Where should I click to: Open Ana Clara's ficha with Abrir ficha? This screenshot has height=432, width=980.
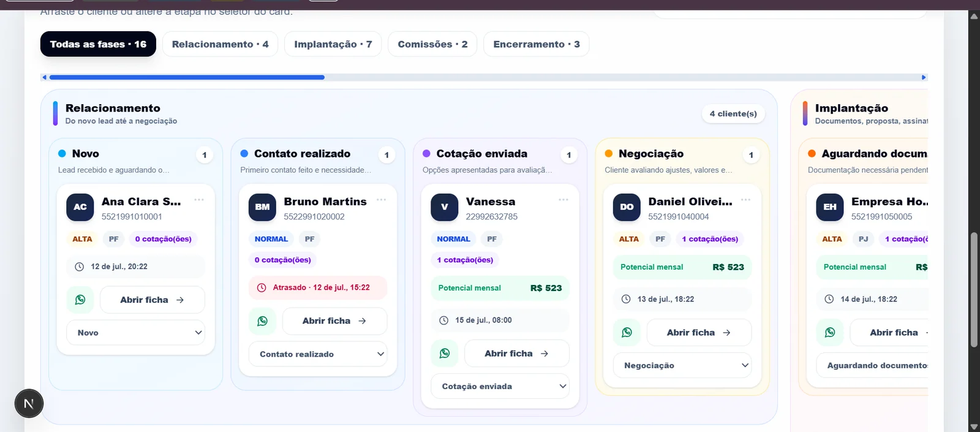pos(153,300)
